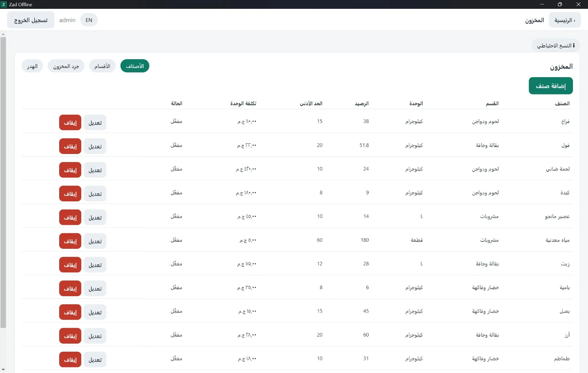The width and height of the screenshot is (588, 373).
Task: Select the الأصناف tab
Action: 135,66
